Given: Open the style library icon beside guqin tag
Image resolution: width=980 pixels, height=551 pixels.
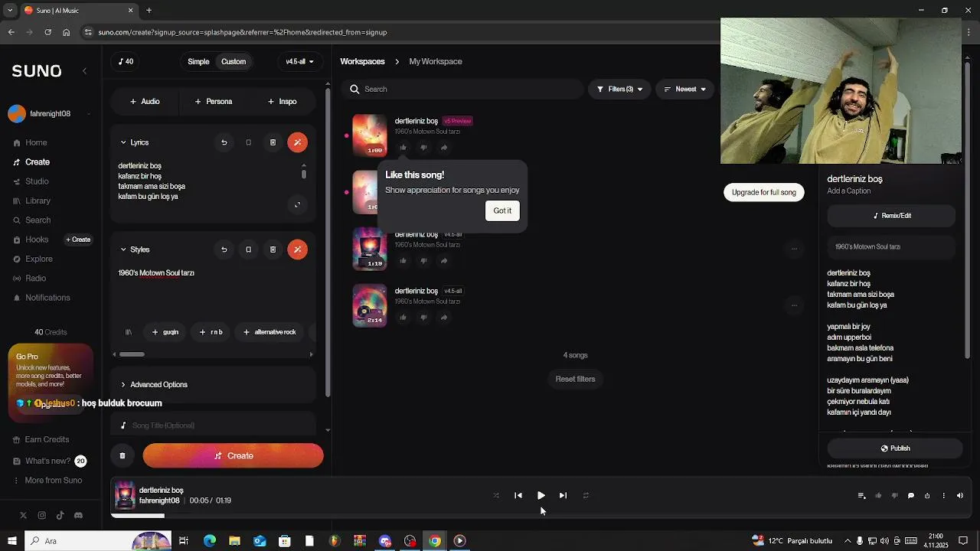Looking at the screenshot, I should click(x=129, y=332).
